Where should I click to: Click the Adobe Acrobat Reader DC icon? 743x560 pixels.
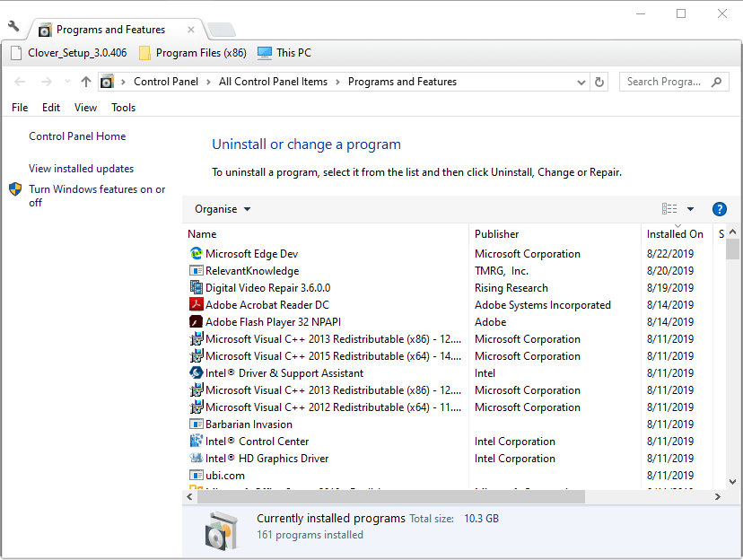tap(197, 305)
